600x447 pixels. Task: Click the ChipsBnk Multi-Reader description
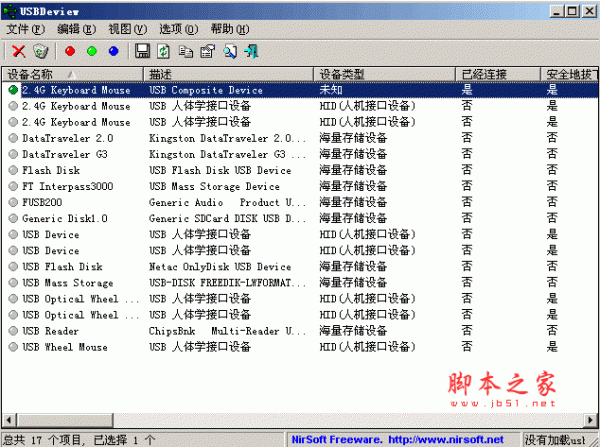227,331
